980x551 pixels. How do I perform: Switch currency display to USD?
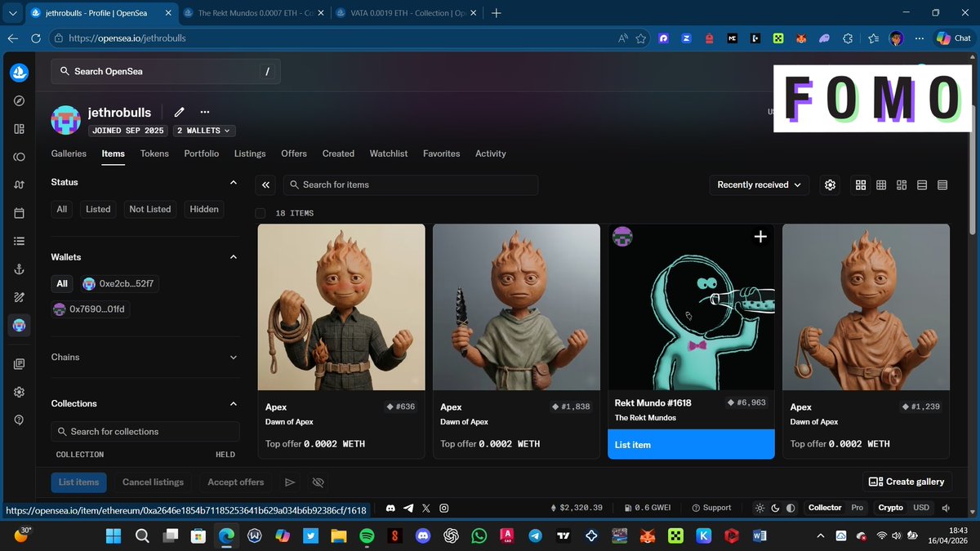(x=921, y=508)
